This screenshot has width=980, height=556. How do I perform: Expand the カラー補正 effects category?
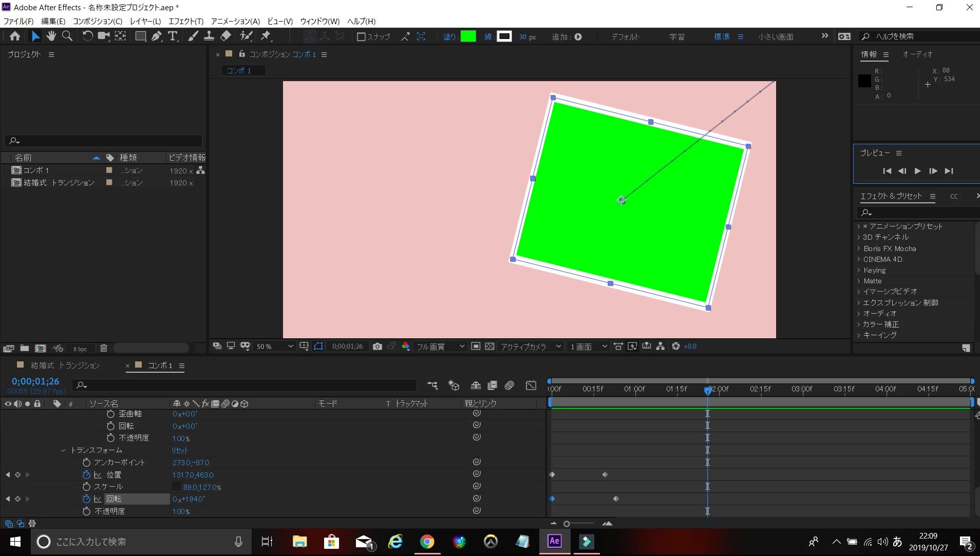(x=859, y=324)
